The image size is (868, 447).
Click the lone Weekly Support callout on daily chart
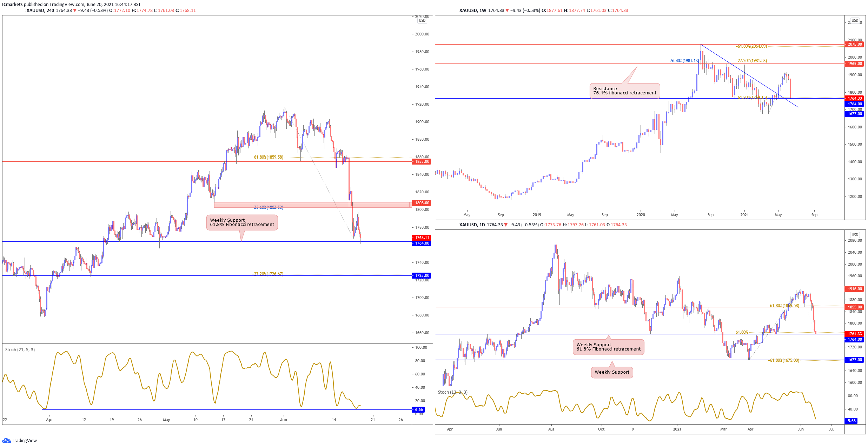(612, 372)
